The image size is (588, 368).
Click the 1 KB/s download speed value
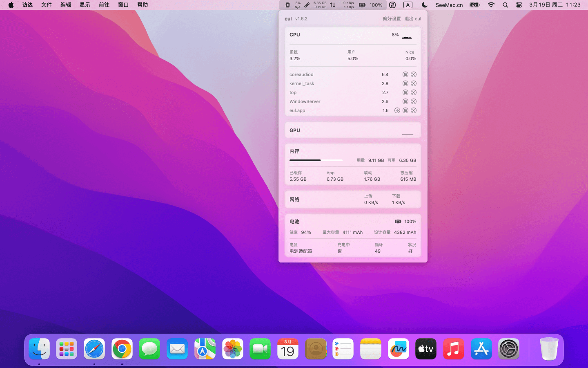[x=399, y=202]
